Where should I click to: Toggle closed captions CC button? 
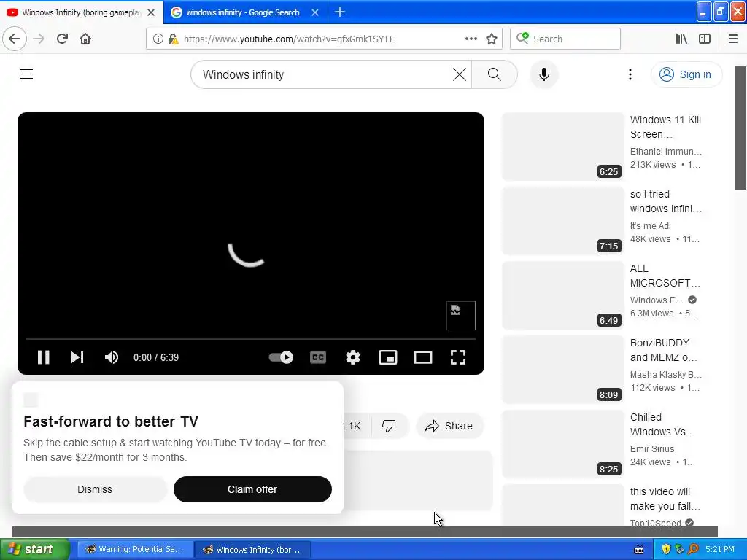318,357
